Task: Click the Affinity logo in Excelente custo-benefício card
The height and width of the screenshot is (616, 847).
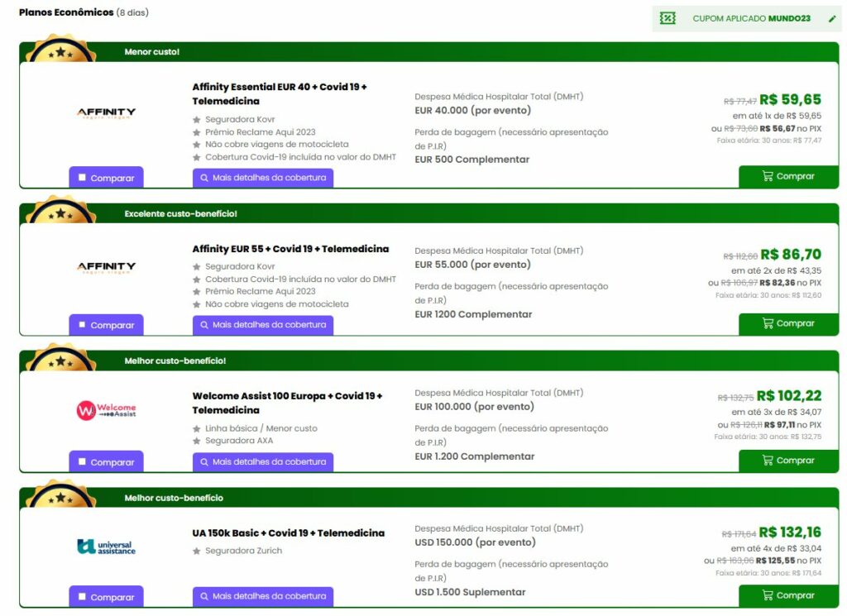Action: pyautogui.click(x=107, y=267)
